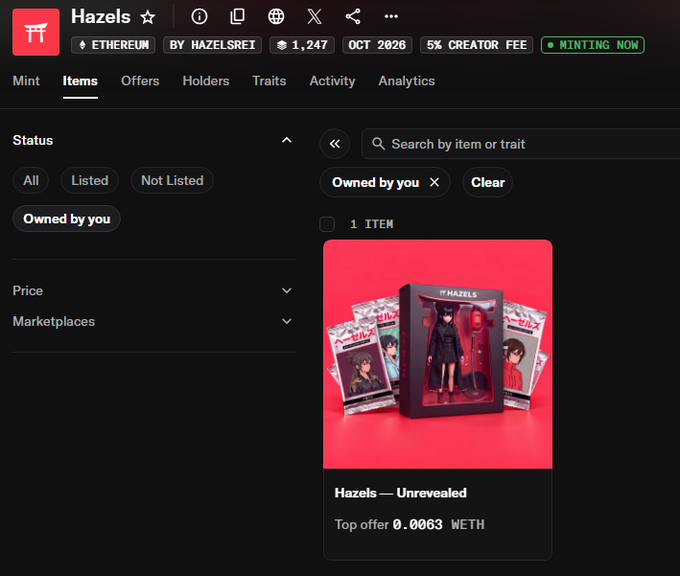Open the Traits tab
680x576 pixels.
269,81
